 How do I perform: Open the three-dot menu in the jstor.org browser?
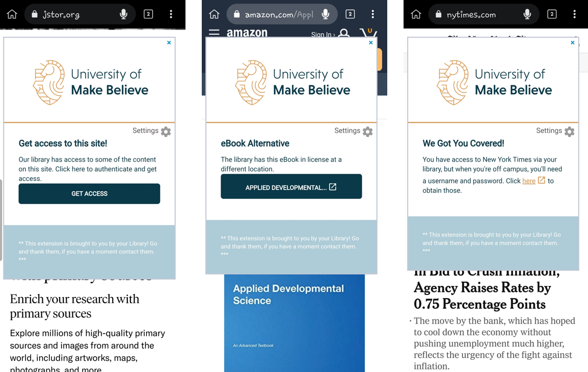coord(171,14)
